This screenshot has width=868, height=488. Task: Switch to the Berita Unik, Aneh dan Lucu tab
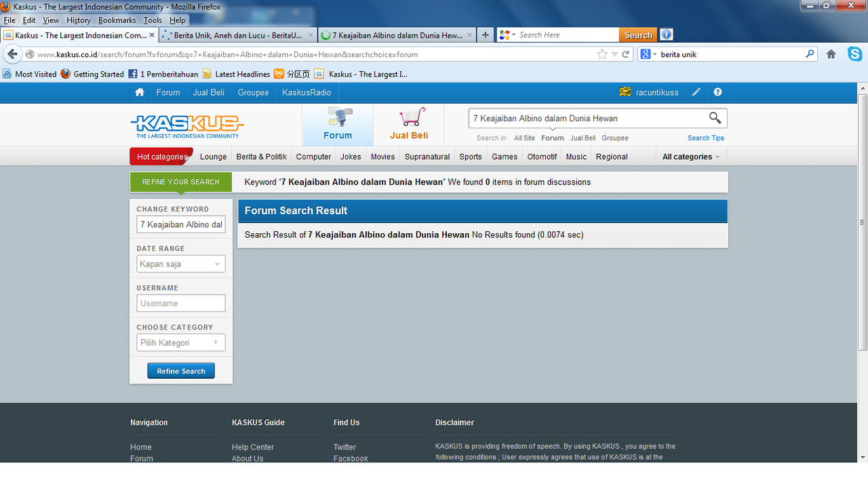coord(238,35)
